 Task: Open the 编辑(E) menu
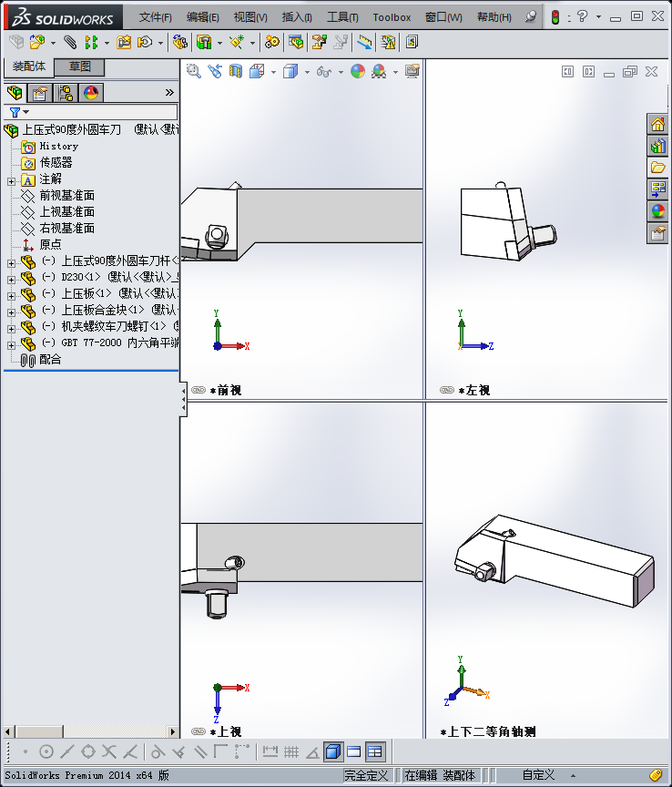[202, 17]
